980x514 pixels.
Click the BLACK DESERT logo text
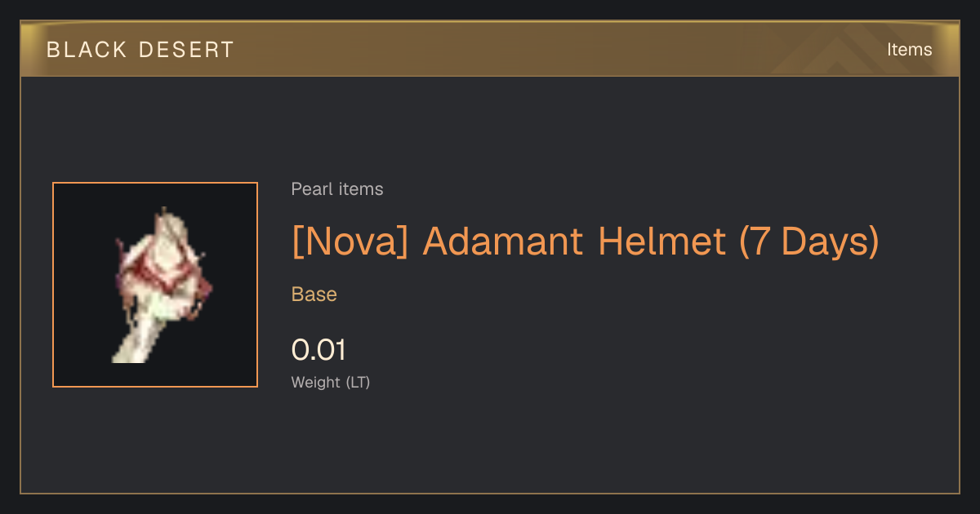[140, 50]
